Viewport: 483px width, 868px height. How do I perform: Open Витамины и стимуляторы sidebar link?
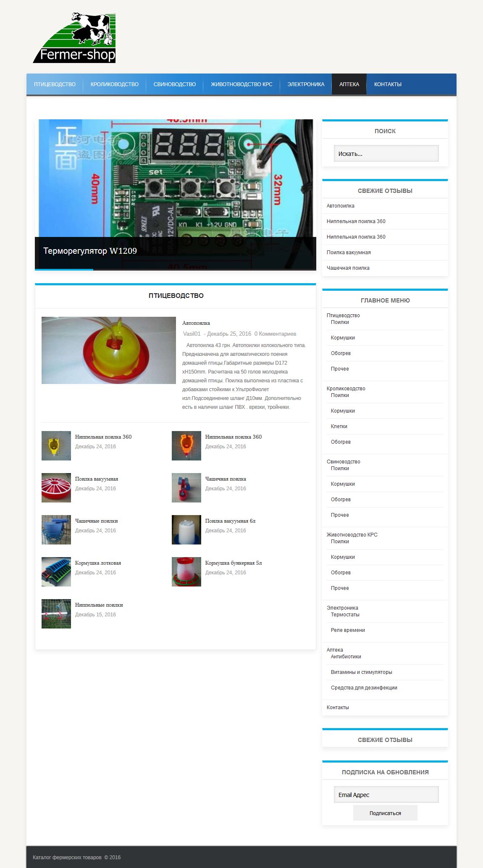(x=361, y=672)
